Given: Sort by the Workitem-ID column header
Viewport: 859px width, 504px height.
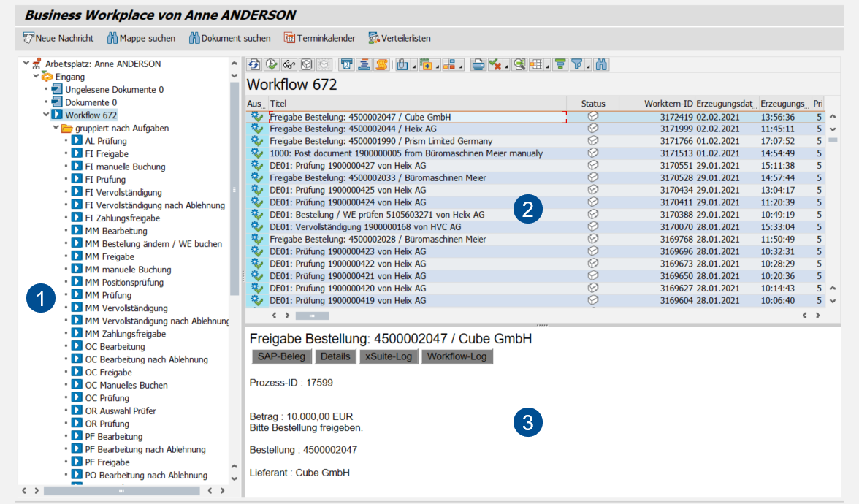Looking at the screenshot, I should tap(668, 104).
